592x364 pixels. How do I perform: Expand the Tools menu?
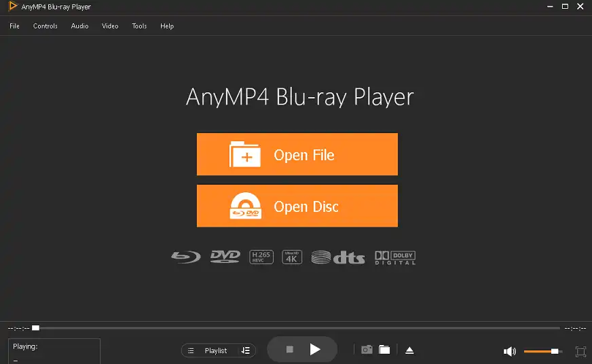[x=139, y=26]
